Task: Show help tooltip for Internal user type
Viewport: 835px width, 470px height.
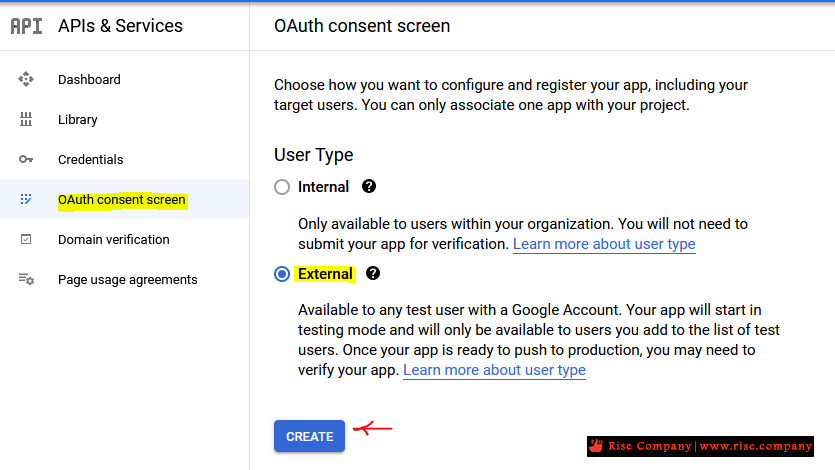Action: pyautogui.click(x=369, y=186)
